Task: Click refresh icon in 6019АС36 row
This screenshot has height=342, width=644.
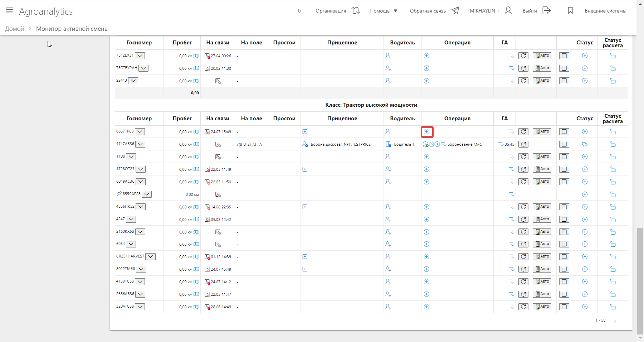Action: point(523,182)
